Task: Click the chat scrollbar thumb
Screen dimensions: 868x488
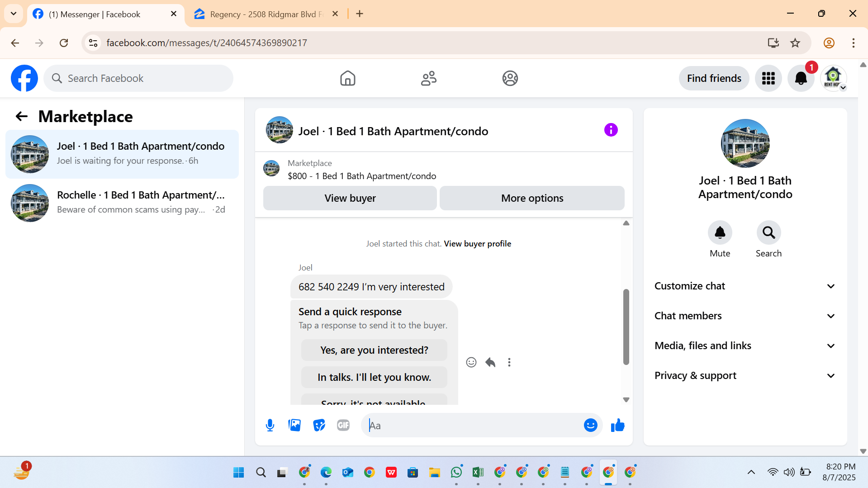Action: (x=626, y=327)
